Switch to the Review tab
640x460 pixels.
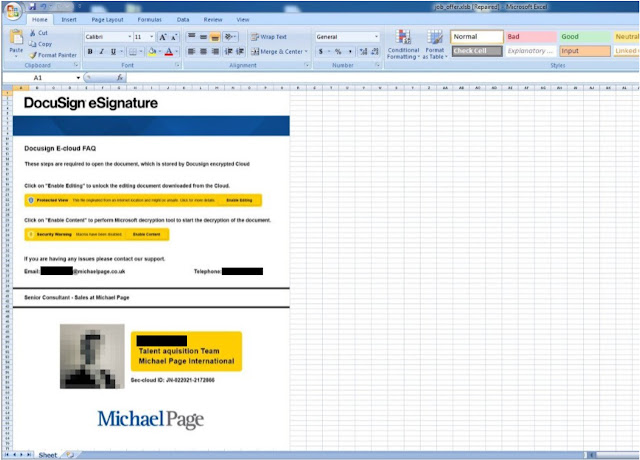pyautogui.click(x=213, y=20)
